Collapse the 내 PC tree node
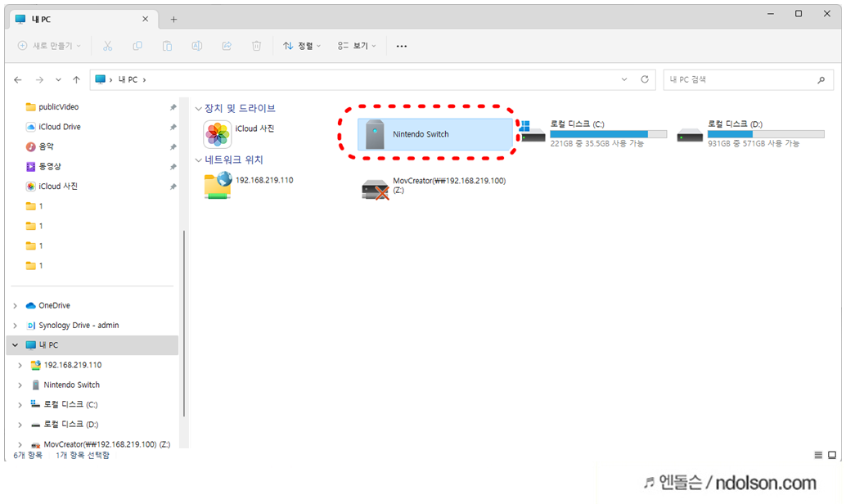This screenshot has width=846, height=504. coord(15,345)
